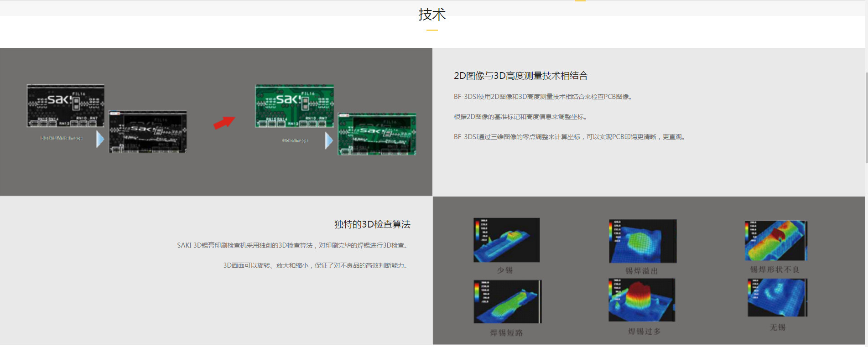868x347 pixels.
Task: Click the blue triangle beside the black SAKI board
Action: [100, 139]
